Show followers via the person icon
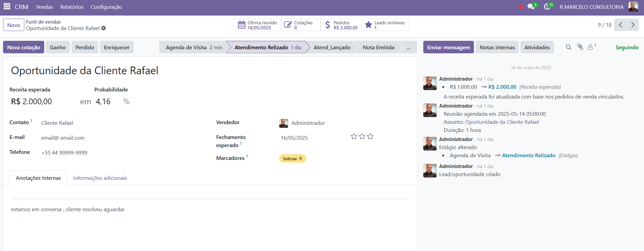This screenshot has height=251, width=644. (x=591, y=47)
